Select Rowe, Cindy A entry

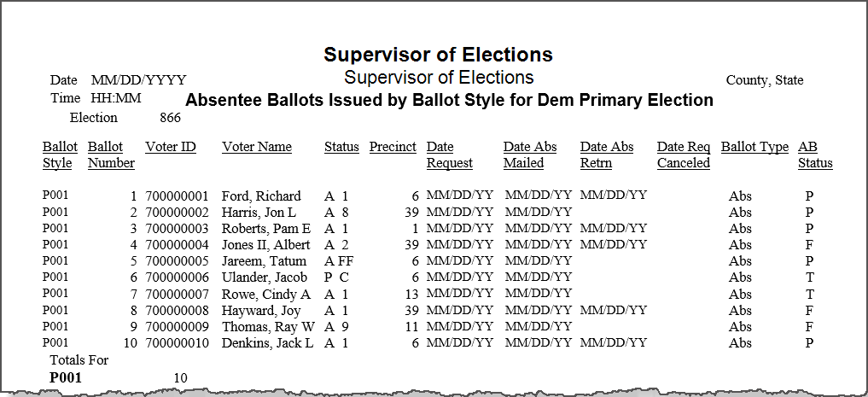coord(266,294)
